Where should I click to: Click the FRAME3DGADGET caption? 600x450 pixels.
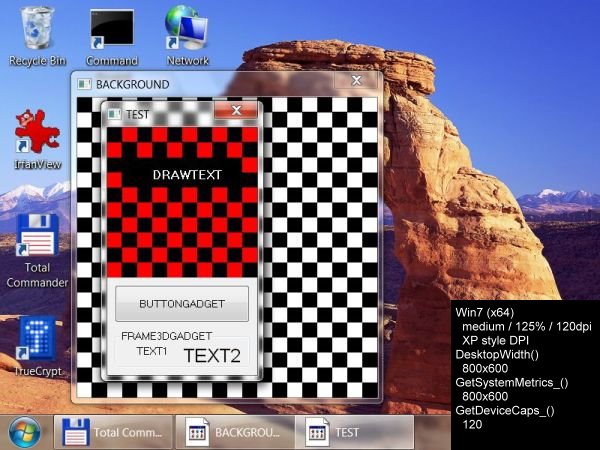coord(166,336)
